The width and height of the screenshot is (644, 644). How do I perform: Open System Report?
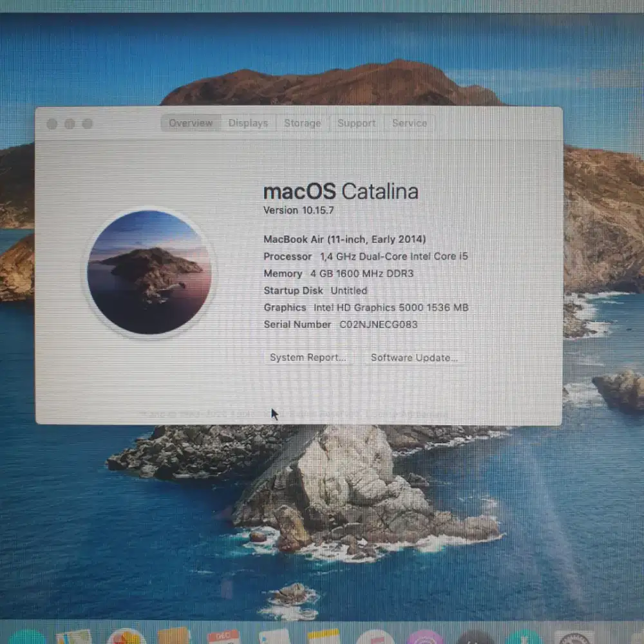point(307,357)
